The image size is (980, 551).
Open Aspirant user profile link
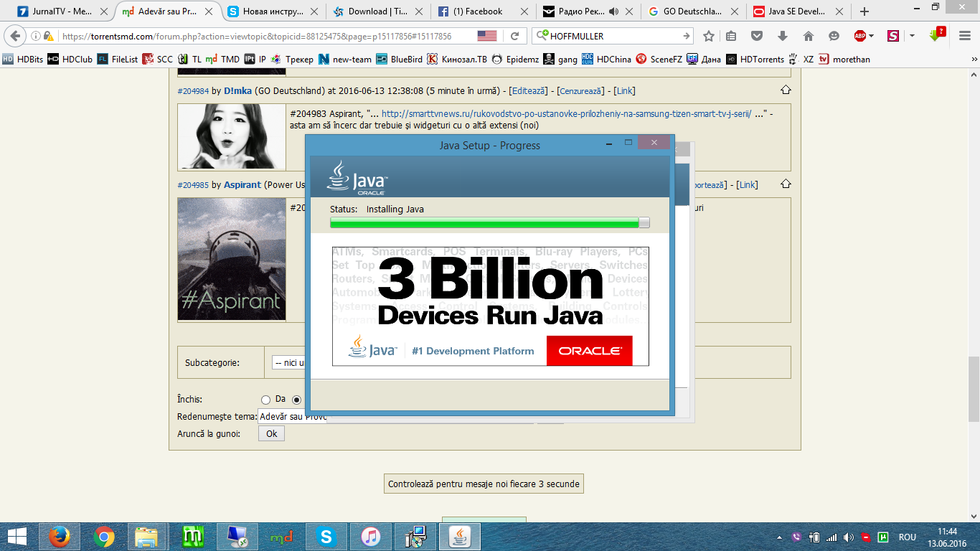[242, 184]
